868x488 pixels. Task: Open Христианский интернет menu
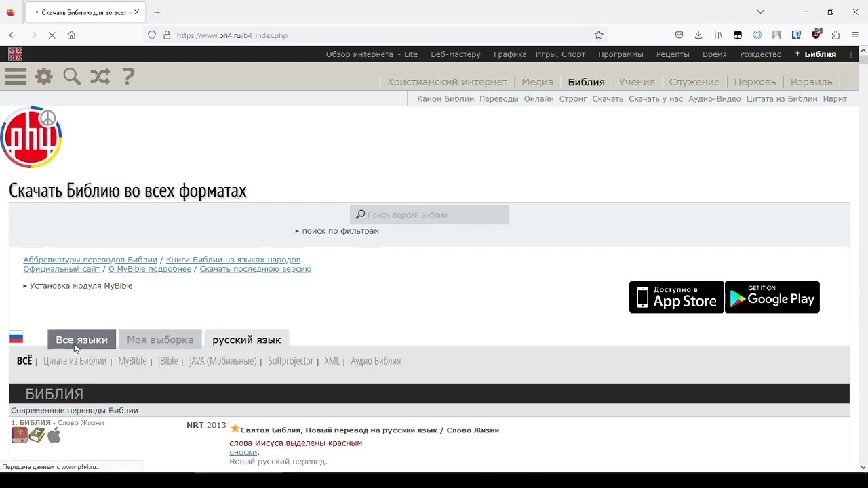[447, 82]
